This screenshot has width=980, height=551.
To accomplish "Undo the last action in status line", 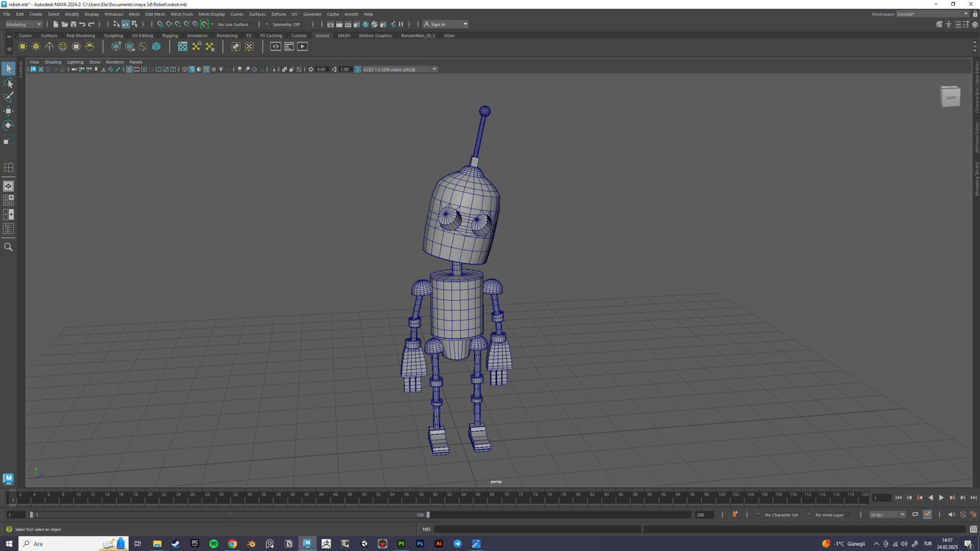I will pos(82,24).
